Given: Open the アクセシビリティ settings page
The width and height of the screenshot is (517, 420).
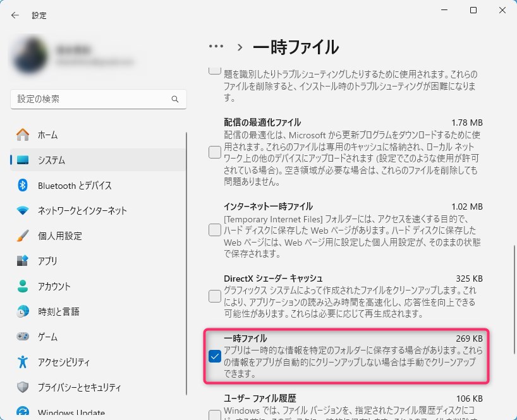Looking at the screenshot, I should coord(63,362).
